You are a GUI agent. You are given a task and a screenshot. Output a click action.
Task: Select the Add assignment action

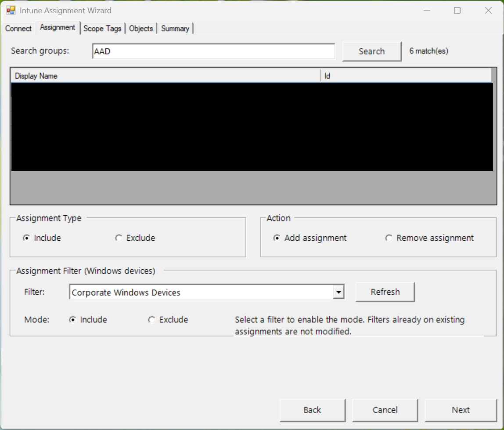pyautogui.click(x=310, y=238)
